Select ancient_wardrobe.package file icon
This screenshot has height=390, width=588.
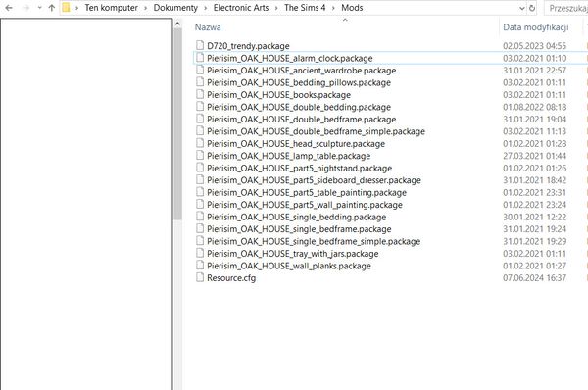200,71
